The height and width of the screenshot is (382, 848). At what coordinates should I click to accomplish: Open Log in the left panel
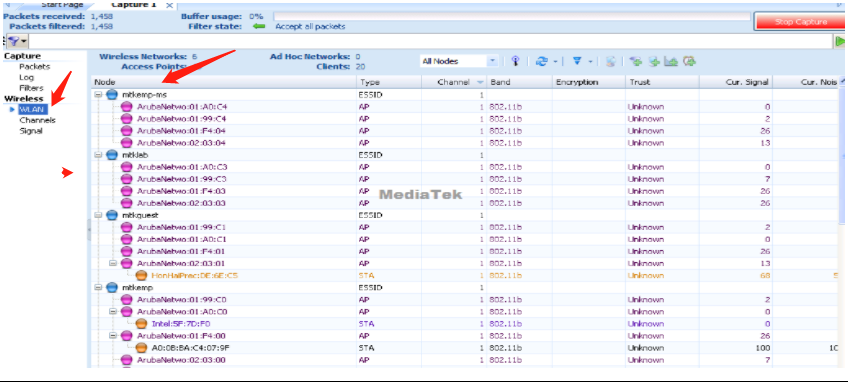coord(26,77)
